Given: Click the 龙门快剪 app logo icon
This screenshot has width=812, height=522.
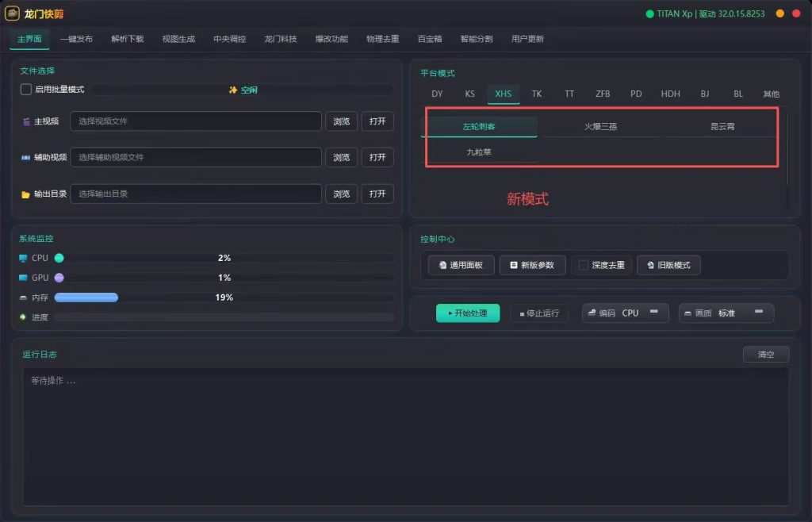Looking at the screenshot, I should (x=12, y=13).
